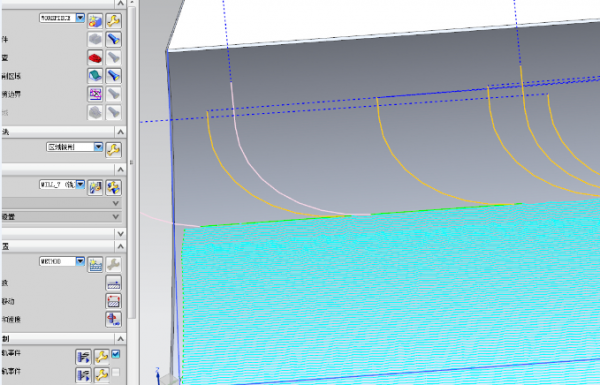
Task: Click the greyed flashlight beside the red check-body icon
Action: [114, 58]
